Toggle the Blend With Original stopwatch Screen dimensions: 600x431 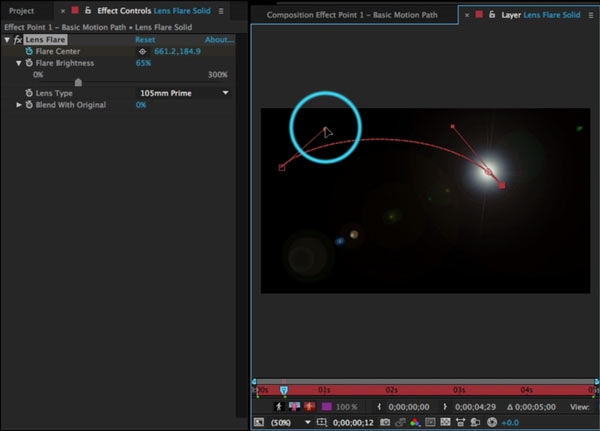point(29,104)
